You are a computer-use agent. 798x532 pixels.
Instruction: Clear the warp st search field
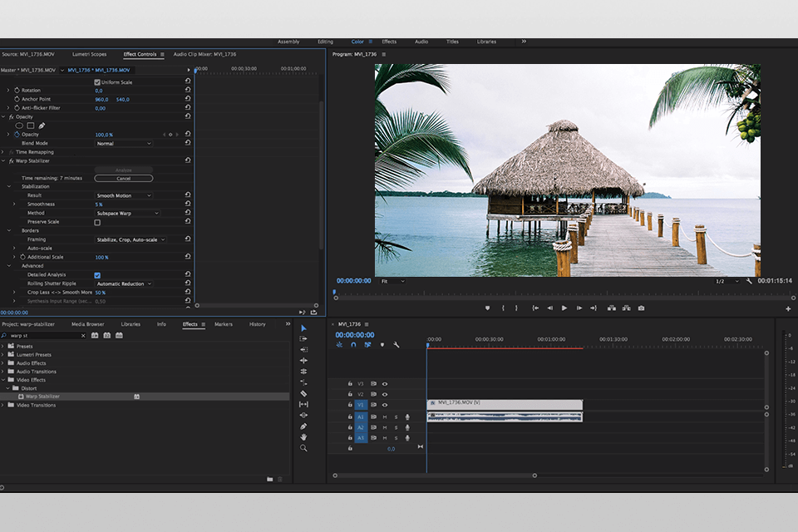83,336
